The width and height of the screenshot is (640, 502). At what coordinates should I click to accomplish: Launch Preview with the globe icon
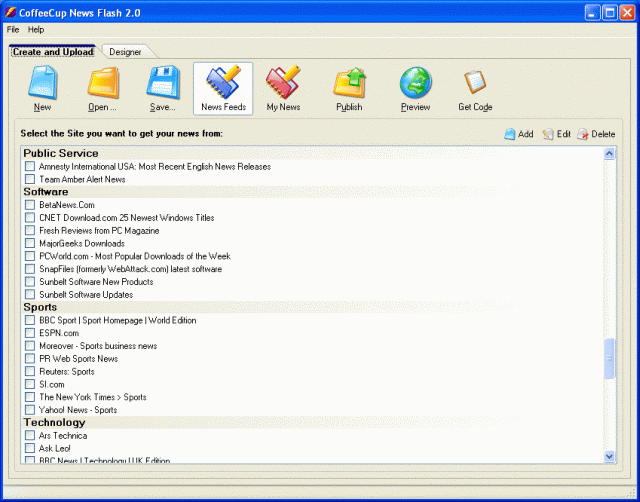[416, 83]
